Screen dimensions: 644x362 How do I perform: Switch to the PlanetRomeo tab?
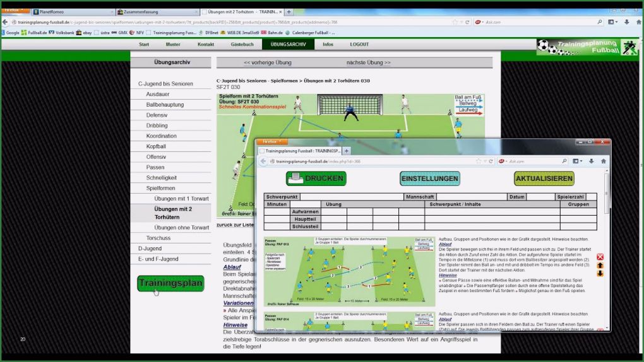72,12
